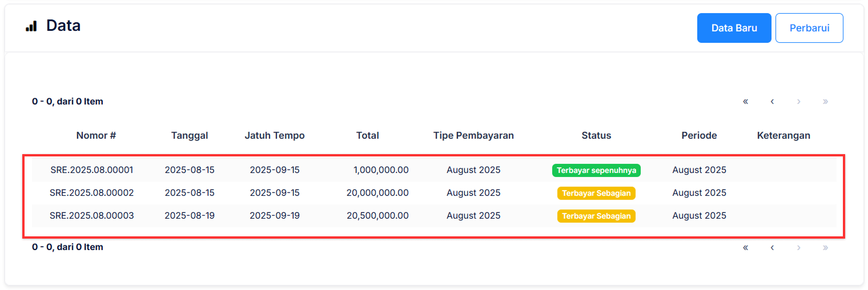
Task: Go to first page using top pagination
Action: [x=745, y=102]
